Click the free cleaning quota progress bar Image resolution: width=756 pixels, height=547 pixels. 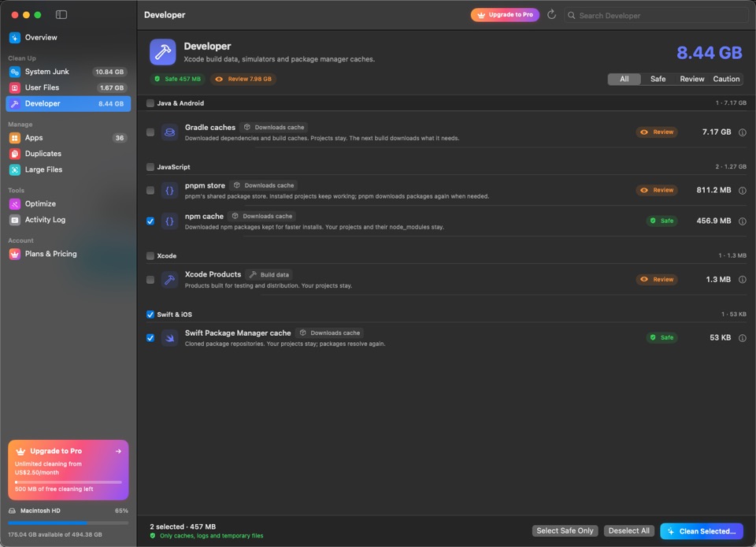(68, 482)
